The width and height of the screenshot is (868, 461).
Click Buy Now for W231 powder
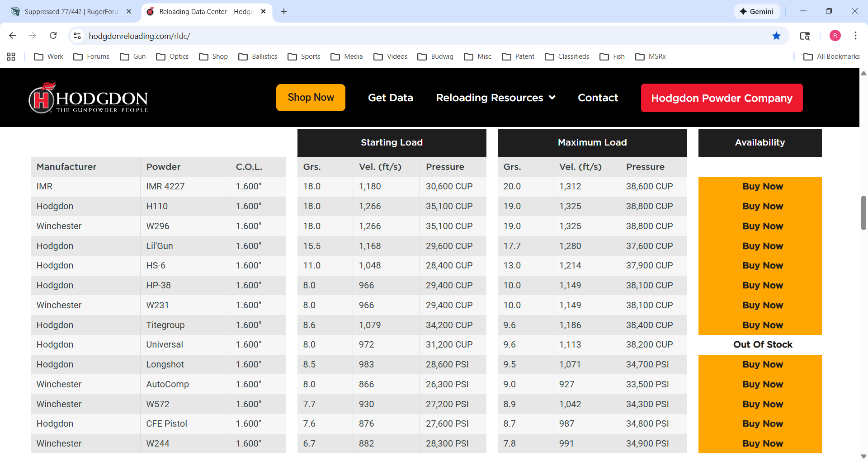point(762,306)
